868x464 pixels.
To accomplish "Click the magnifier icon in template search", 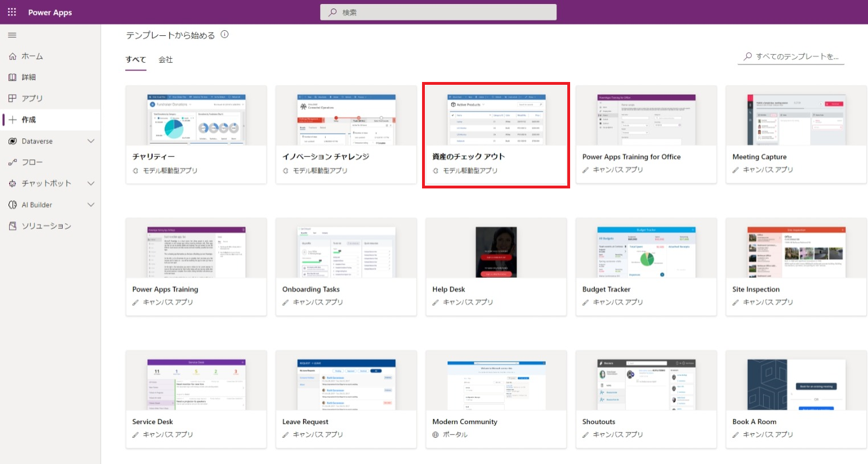I will coord(748,56).
